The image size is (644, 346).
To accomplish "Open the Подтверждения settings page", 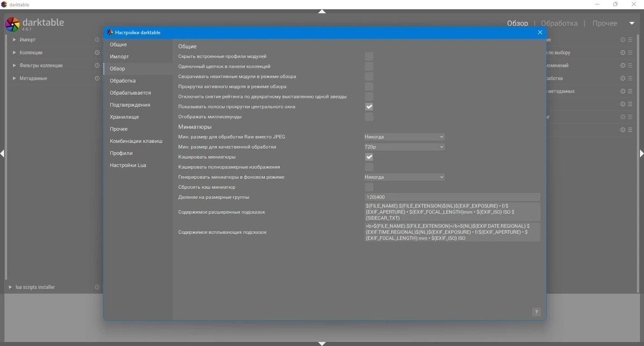I will coord(138,105).
